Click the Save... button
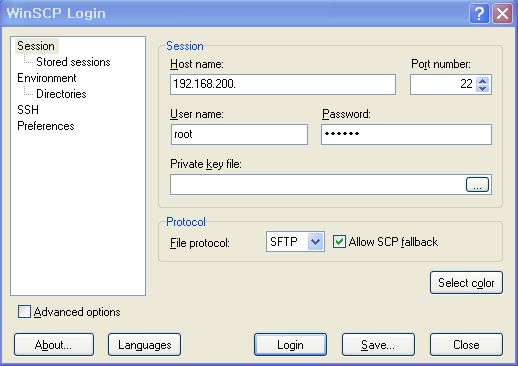 click(x=378, y=345)
